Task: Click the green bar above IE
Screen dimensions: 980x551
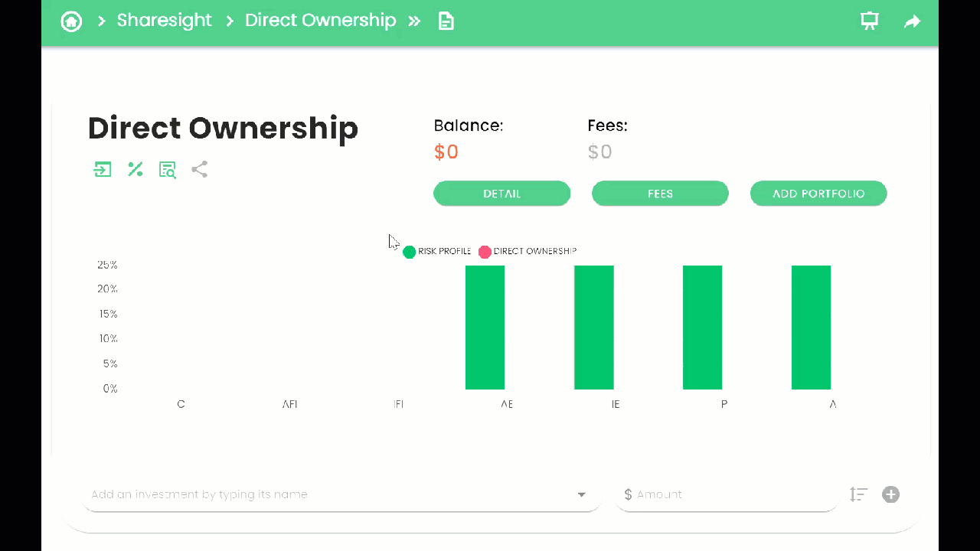Action: [x=594, y=328]
